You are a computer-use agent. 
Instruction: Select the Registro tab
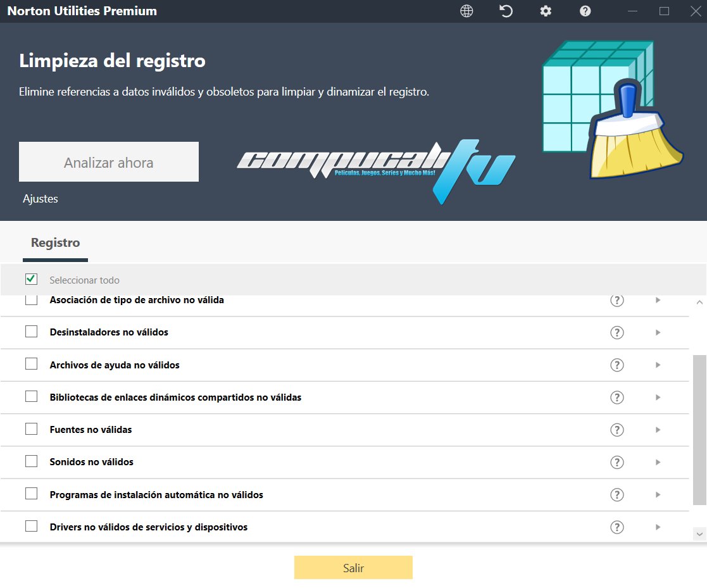(55, 242)
